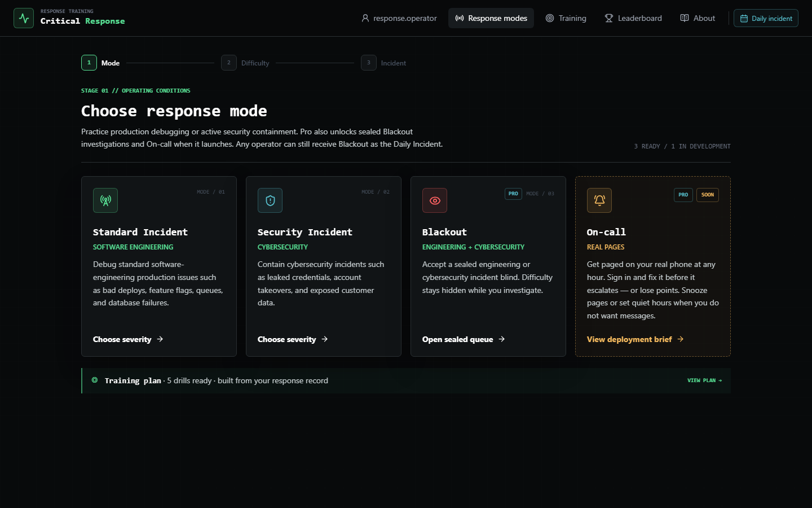Click the SOON badge on the On-call card
The width and height of the screenshot is (812, 508).
pos(708,195)
